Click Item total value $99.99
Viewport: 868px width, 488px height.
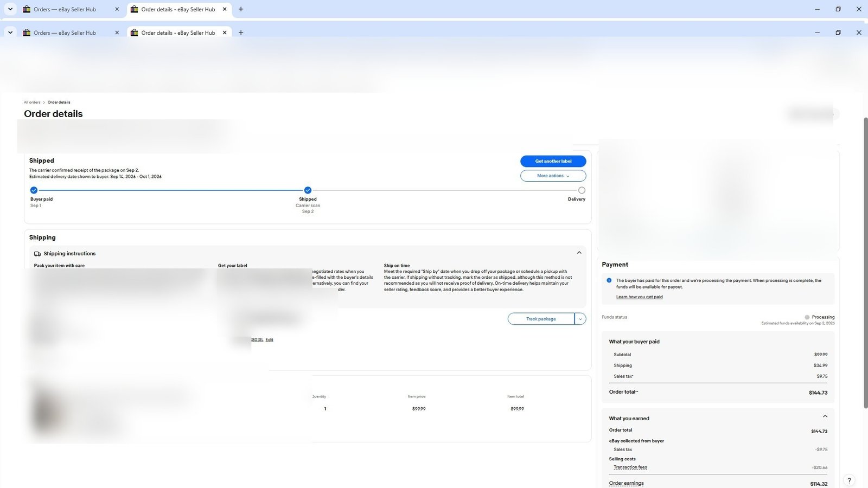click(x=517, y=409)
